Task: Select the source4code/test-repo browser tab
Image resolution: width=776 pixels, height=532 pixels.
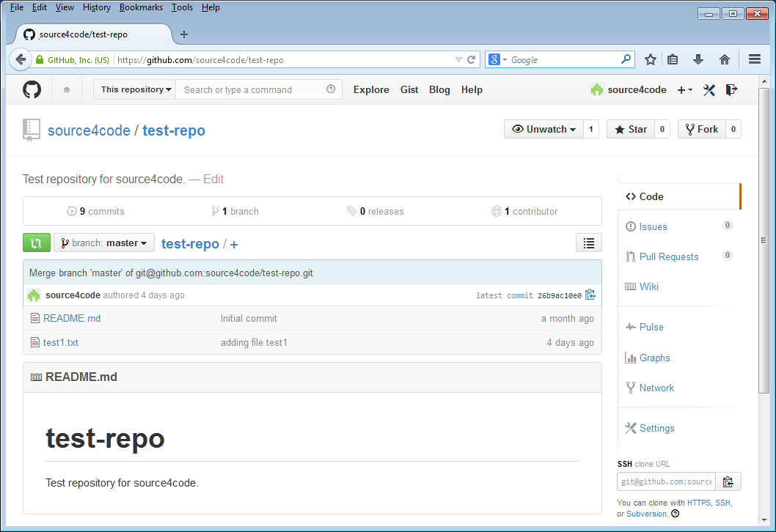Action: [x=94, y=34]
